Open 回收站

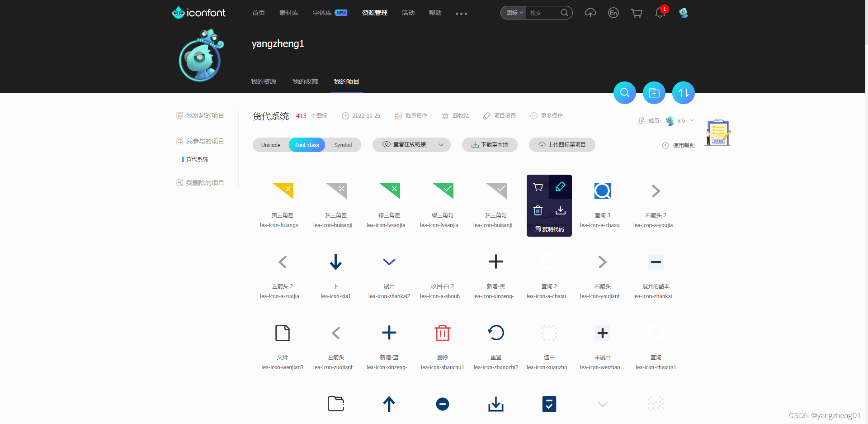click(x=455, y=116)
